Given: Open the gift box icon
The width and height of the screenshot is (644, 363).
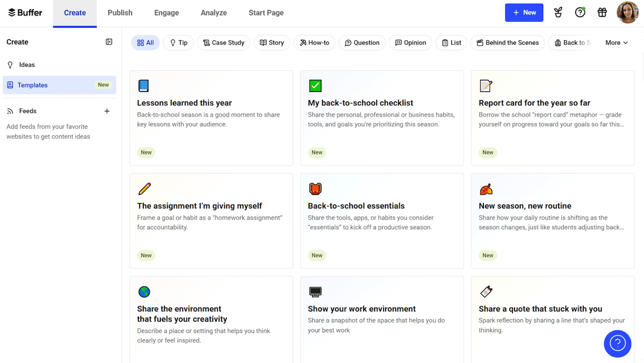Looking at the screenshot, I should point(602,13).
